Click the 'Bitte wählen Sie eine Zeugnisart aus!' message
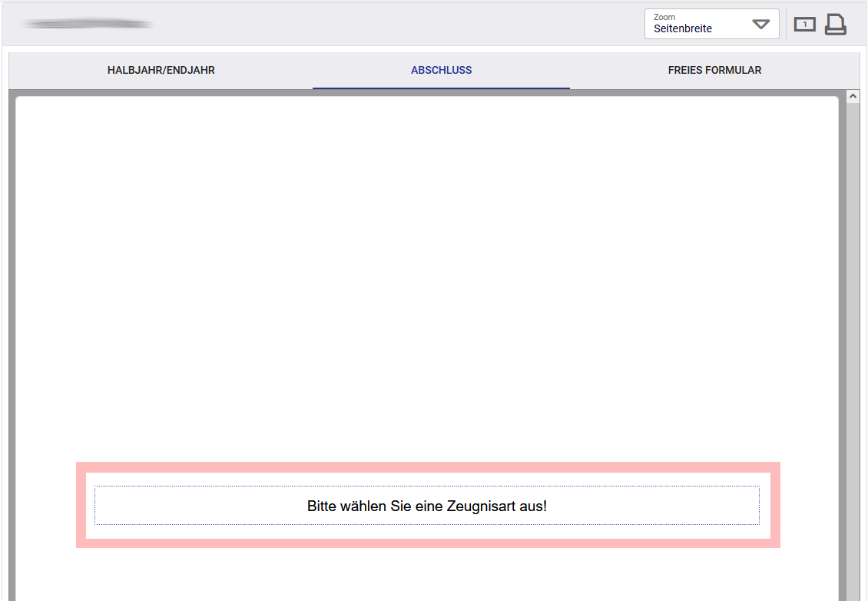 click(427, 506)
